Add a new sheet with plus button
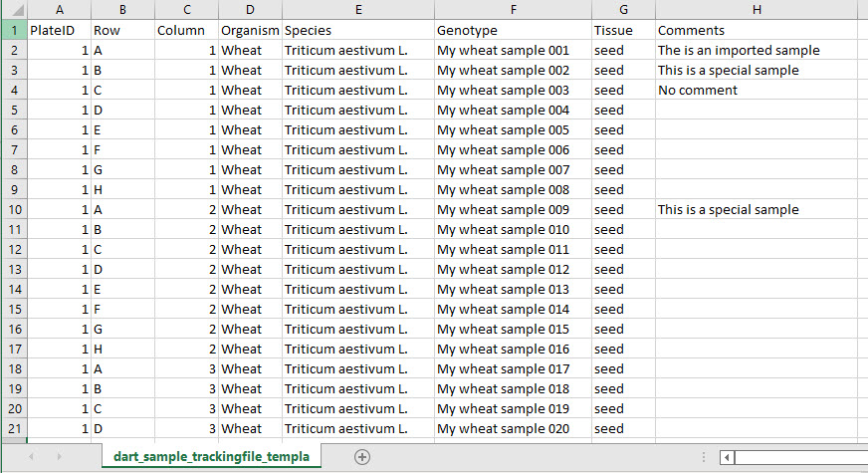This screenshot has width=868, height=473. [x=362, y=457]
